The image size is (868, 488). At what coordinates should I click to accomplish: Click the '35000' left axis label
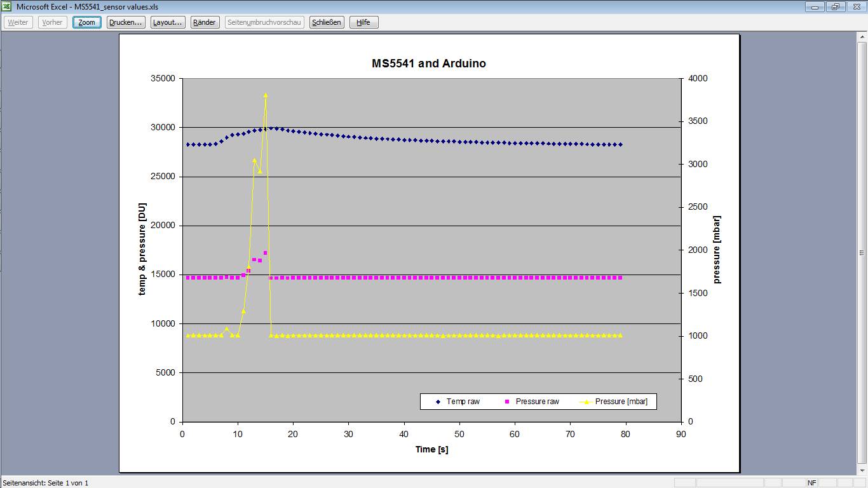coord(162,79)
